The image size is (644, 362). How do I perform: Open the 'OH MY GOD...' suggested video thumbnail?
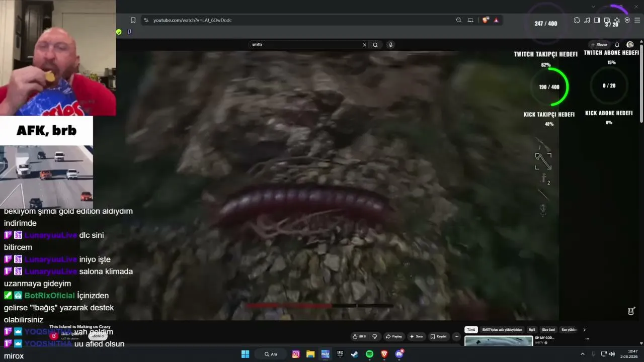(499, 341)
